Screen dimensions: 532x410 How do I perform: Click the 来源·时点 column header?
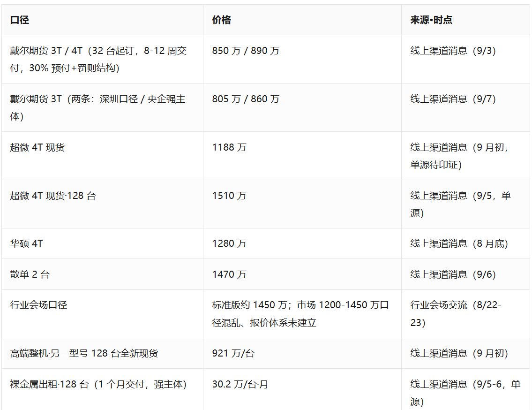(431, 20)
